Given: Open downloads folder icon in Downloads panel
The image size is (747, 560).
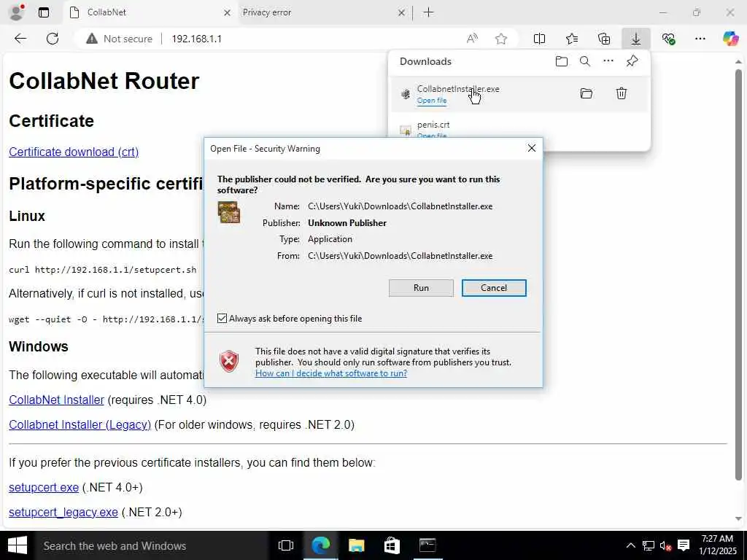Looking at the screenshot, I should click(x=562, y=61).
